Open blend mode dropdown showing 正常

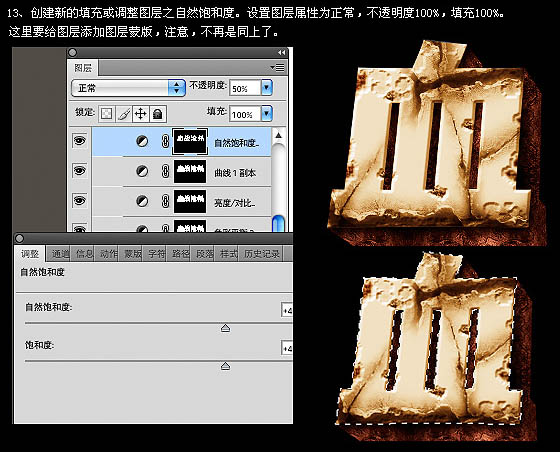point(128,88)
